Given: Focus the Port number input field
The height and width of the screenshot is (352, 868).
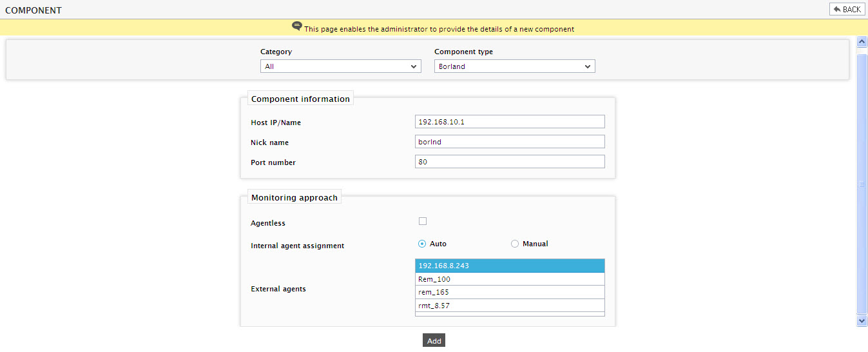Looking at the screenshot, I should point(510,162).
